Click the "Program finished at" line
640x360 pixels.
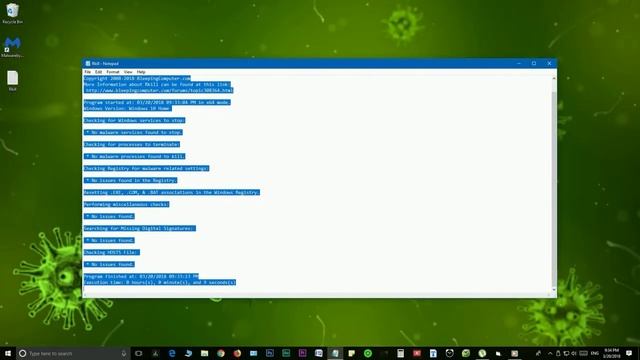pos(141,276)
